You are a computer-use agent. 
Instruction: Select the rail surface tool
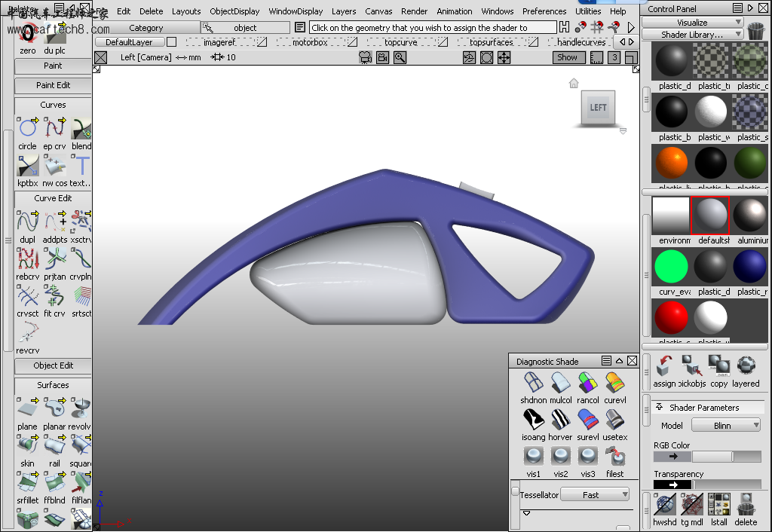pos(54,446)
